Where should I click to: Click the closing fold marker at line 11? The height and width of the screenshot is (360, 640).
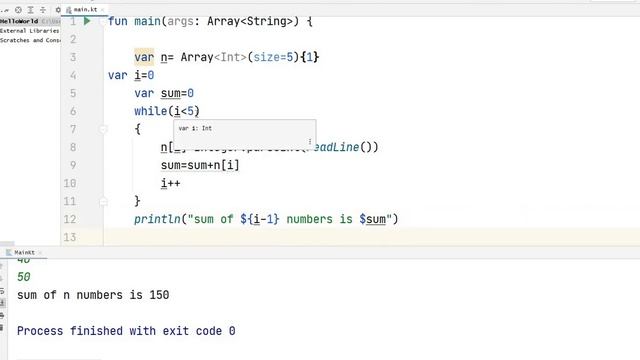pos(103,201)
